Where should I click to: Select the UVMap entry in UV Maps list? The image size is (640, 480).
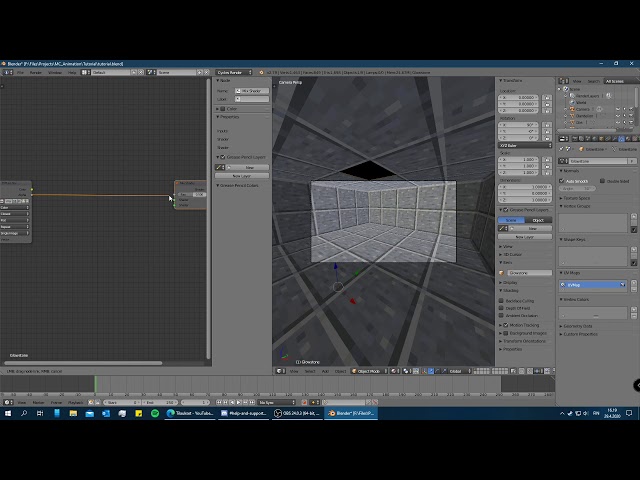(593, 285)
